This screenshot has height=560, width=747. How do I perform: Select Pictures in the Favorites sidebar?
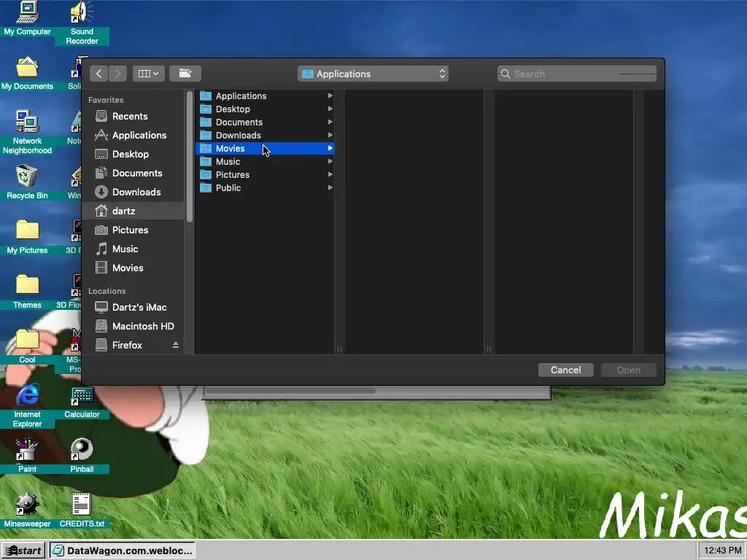coord(133,230)
